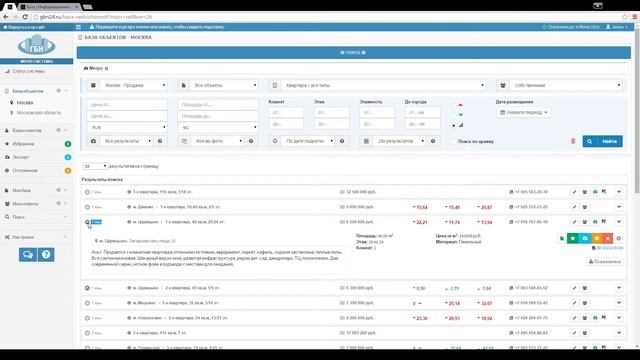
Task: Open the '250 результатов' dropdown
Action: point(399,141)
